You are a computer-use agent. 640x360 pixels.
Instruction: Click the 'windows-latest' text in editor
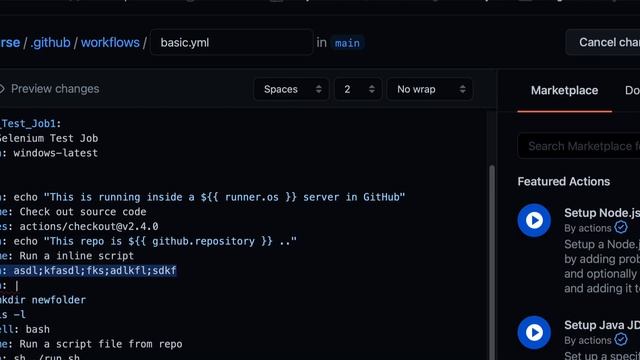coord(56,153)
